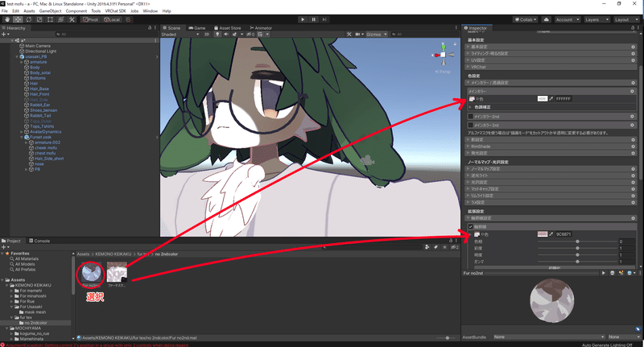644x347 pixels.
Task: Select the combined Transform tool
Action: [x=60, y=19]
